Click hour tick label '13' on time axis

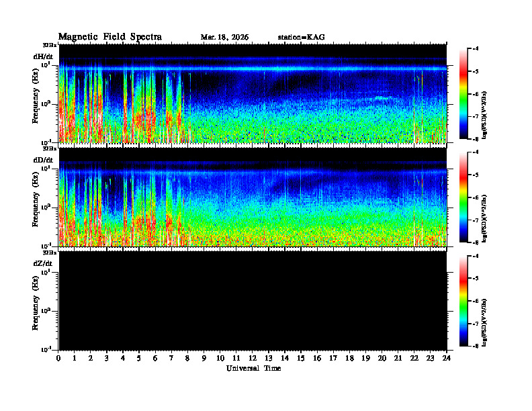pyautogui.click(x=269, y=359)
